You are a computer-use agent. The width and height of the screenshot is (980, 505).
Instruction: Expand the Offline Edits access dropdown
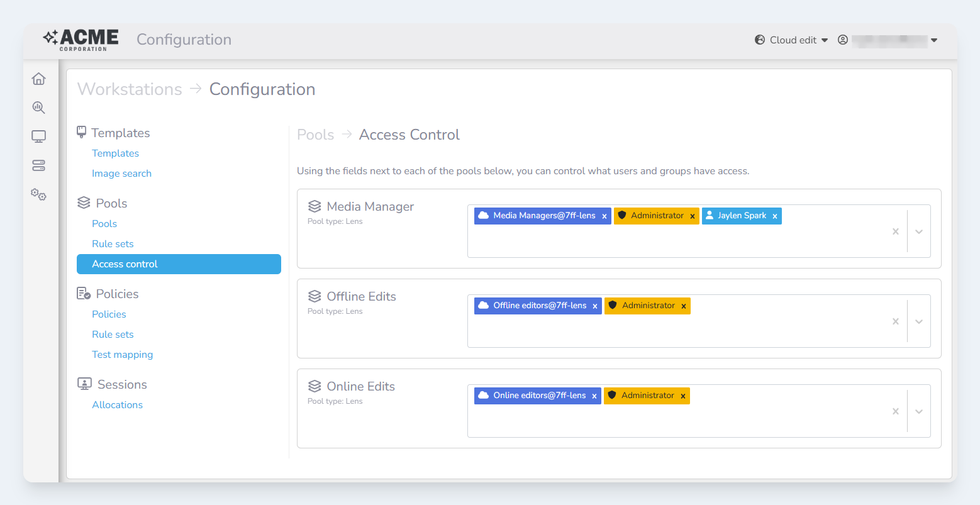click(x=919, y=321)
